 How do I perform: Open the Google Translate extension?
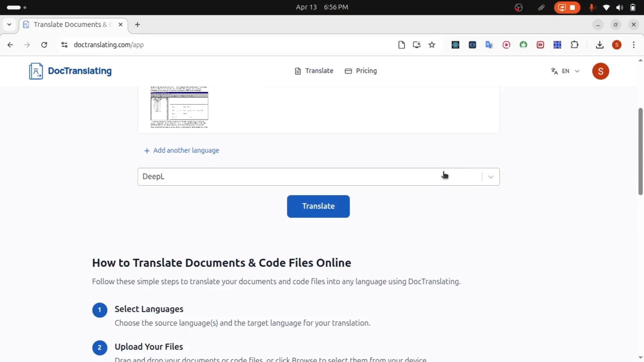click(x=489, y=45)
